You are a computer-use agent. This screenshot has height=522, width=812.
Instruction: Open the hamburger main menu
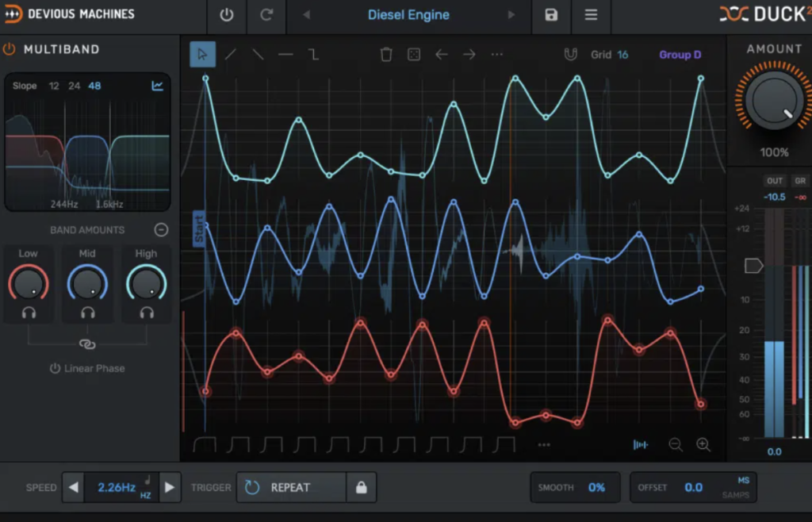[x=591, y=14]
